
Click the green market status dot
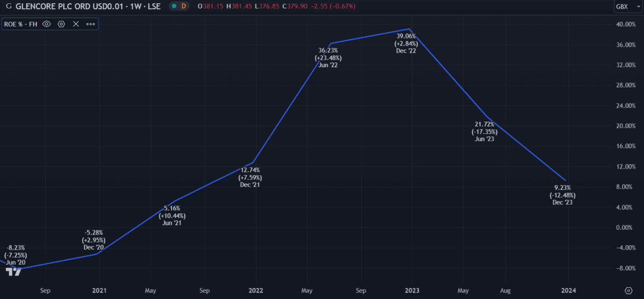[x=174, y=6]
